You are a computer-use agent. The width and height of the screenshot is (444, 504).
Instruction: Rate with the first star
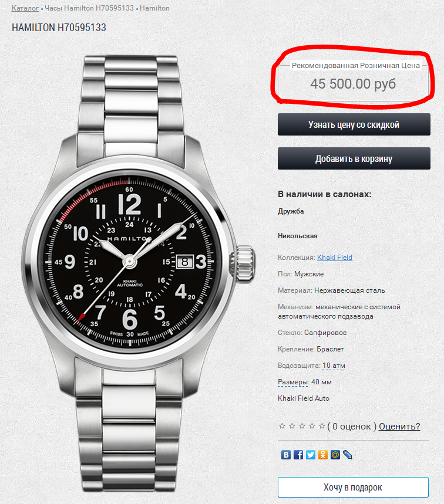pos(282,426)
